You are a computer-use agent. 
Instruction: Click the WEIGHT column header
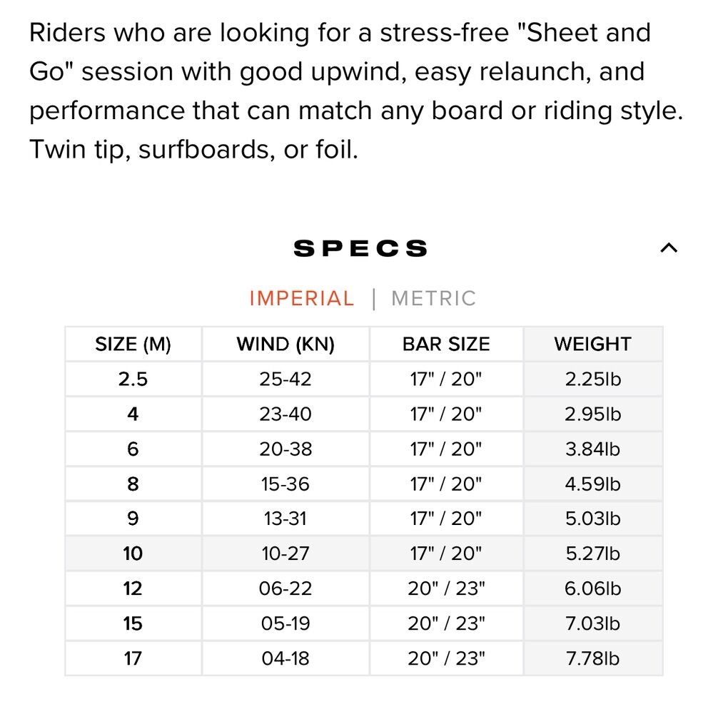tap(592, 344)
